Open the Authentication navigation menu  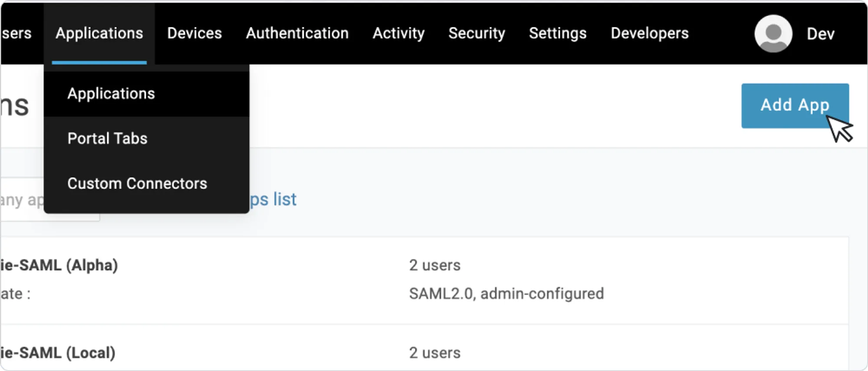(x=297, y=33)
